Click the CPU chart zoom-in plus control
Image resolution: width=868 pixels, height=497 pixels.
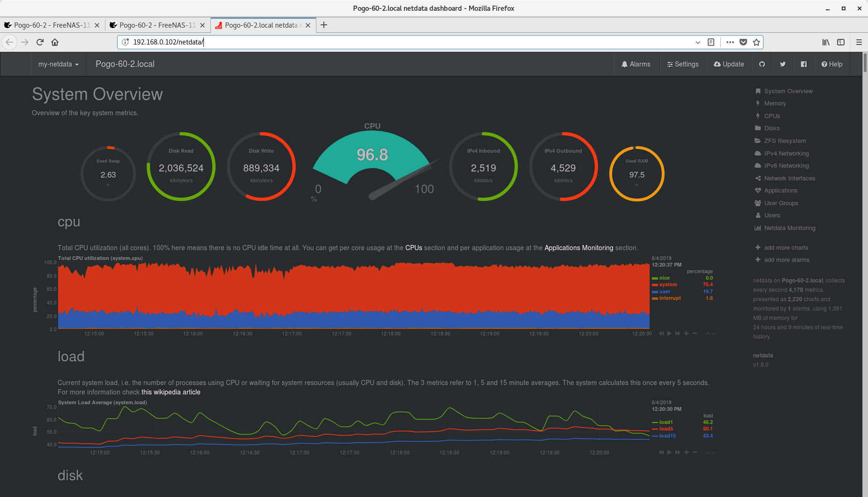tap(686, 334)
